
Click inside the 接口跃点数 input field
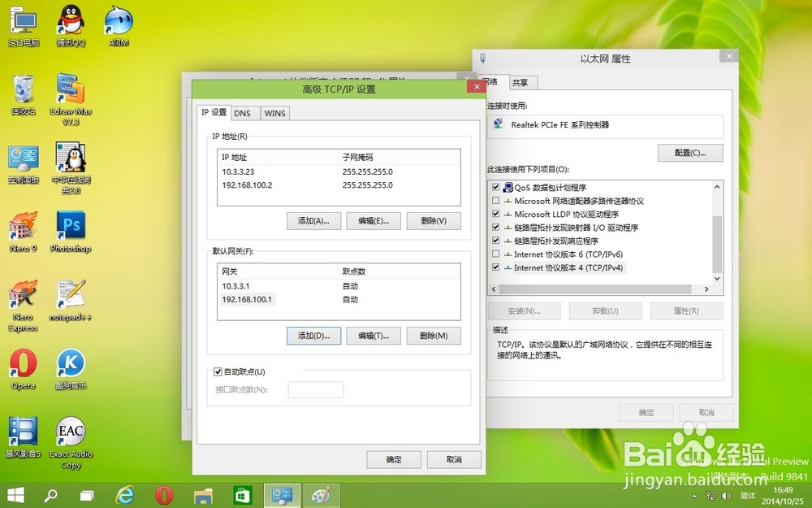[316, 389]
